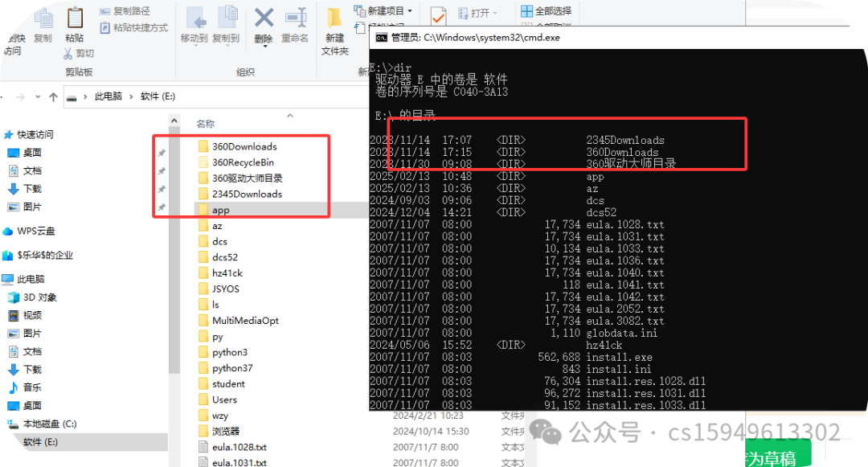Viewport: 868px width, 467px height.
Task: Click the 360RecycleBin folder icon
Action: point(203,162)
